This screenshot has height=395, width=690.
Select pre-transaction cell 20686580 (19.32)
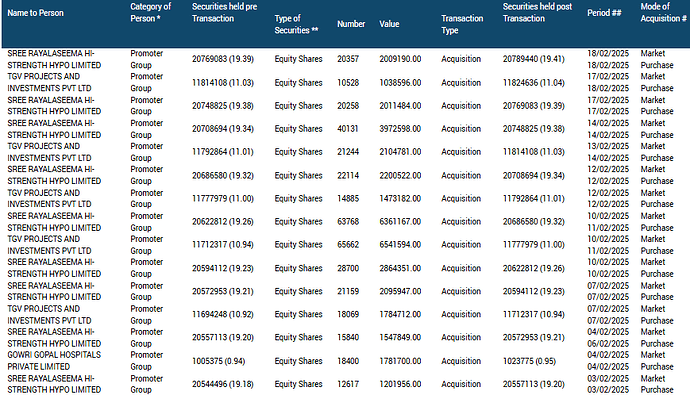point(223,176)
